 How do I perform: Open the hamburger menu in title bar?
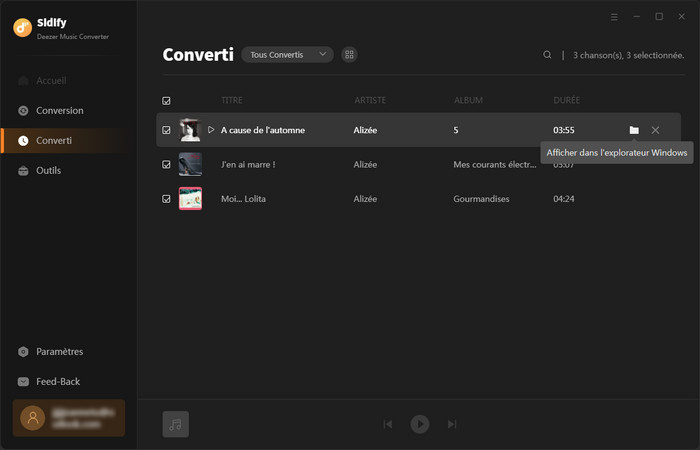(x=614, y=17)
